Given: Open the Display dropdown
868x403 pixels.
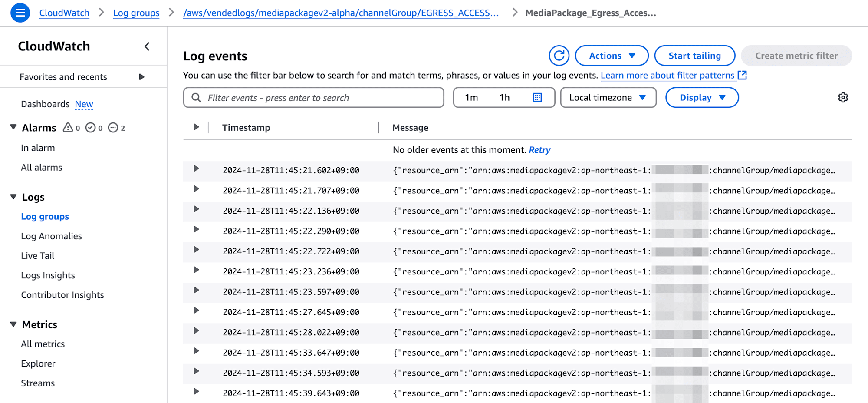Looking at the screenshot, I should [x=702, y=98].
